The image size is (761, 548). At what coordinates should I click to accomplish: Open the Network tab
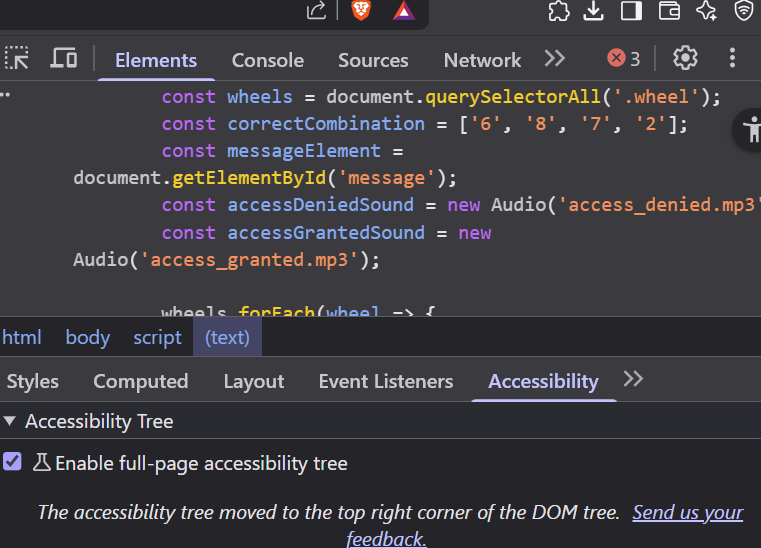click(x=482, y=60)
